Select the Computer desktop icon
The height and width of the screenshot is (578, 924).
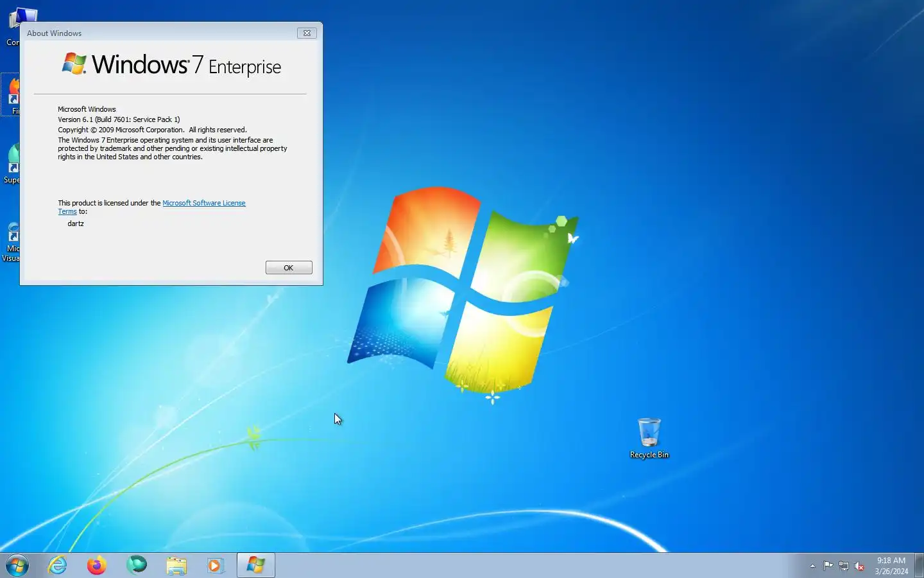(x=13, y=26)
